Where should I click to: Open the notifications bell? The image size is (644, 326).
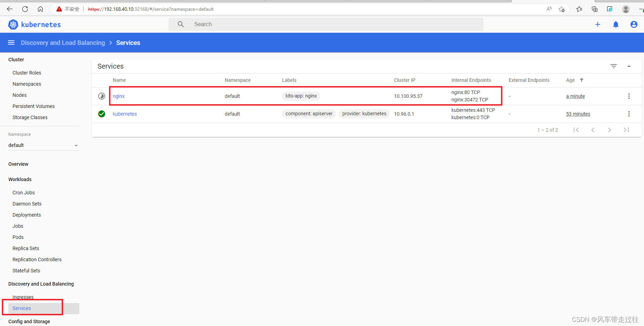pos(616,24)
